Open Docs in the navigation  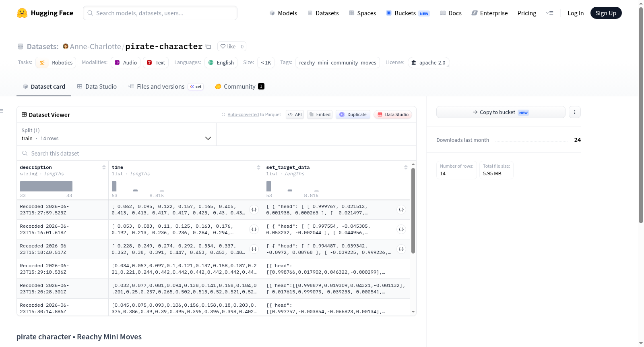451,13
